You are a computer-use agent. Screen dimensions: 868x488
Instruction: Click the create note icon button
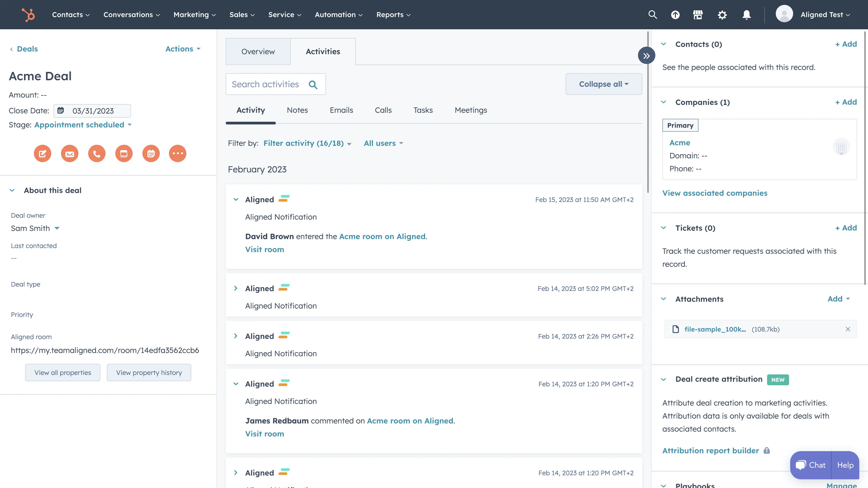click(x=43, y=153)
